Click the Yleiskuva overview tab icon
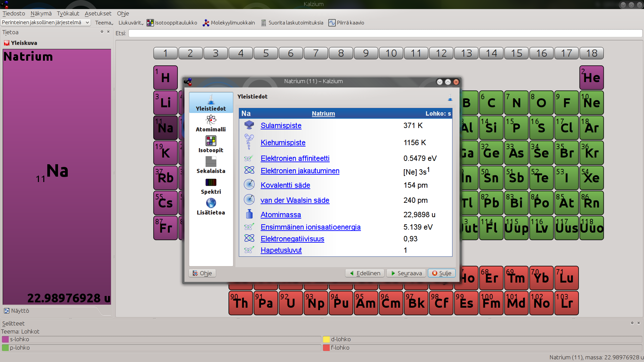This screenshot has height=362, width=644. [6, 43]
